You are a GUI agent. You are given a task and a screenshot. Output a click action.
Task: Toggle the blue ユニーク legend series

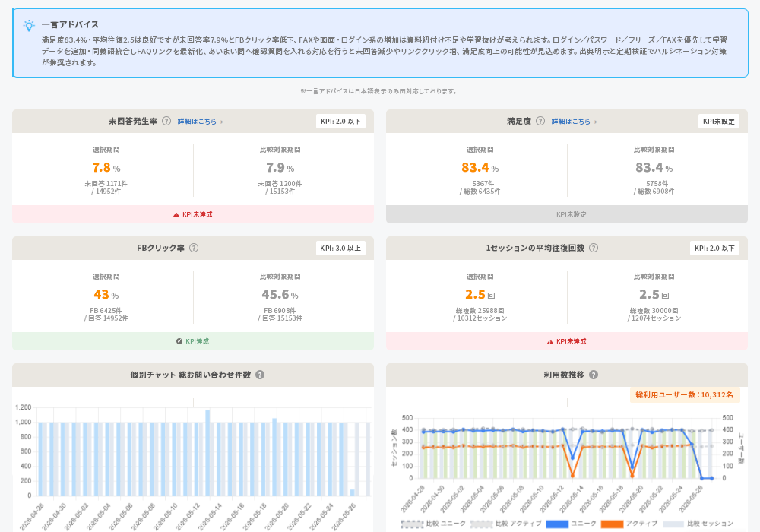(x=571, y=524)
